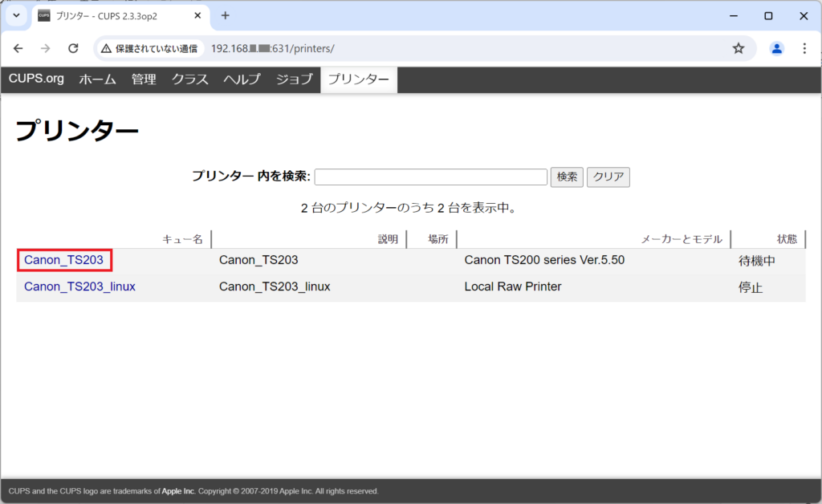822x504 pixels.
Task: Open the Canon_TS203_linux queue link
Action: [79, 287]
